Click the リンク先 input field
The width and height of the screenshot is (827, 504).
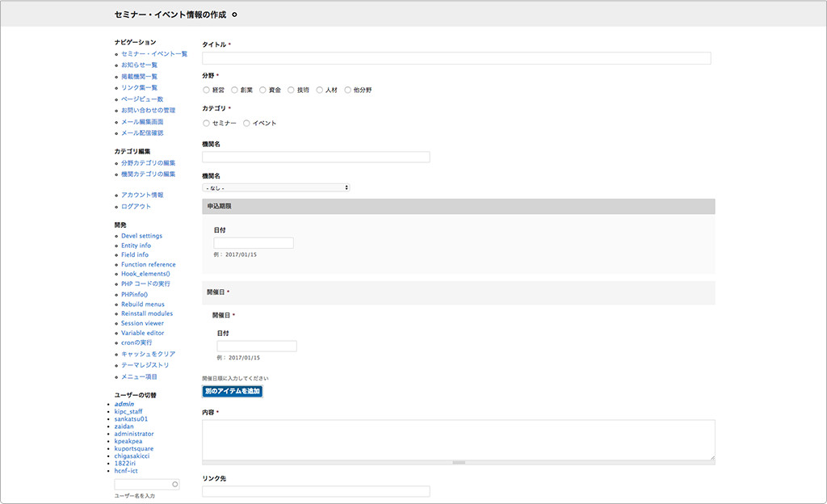(x=316, y=491)
